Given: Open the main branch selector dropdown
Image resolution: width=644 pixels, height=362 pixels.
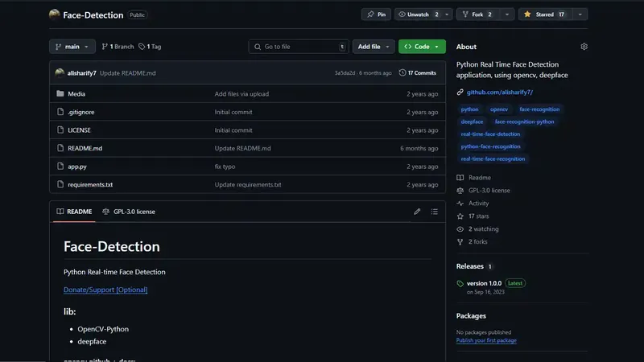Looking at the screenshot, I should point(72,47).
